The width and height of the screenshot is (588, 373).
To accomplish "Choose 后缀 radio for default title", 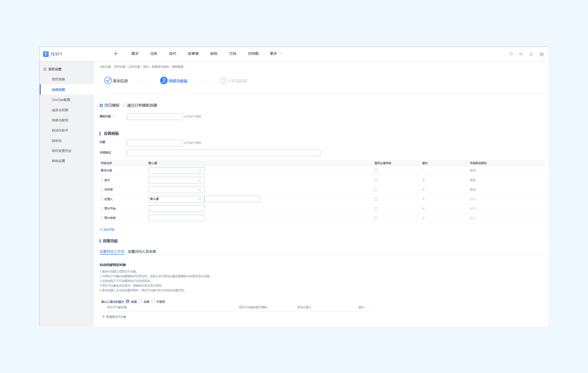I will [140, 301].
